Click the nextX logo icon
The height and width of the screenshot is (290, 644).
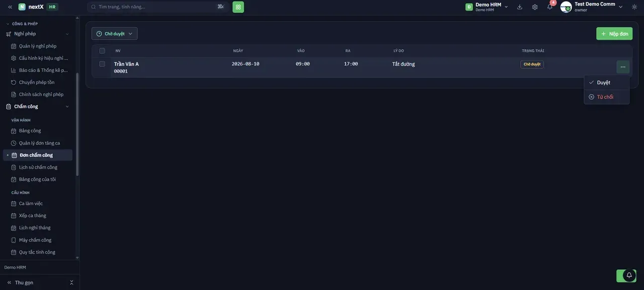(22, 7)
